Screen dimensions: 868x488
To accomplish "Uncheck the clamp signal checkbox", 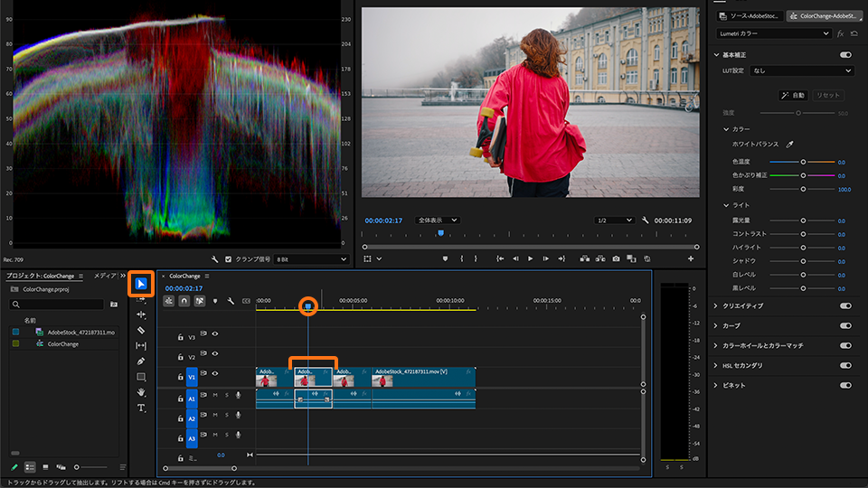I will [228, 258].
